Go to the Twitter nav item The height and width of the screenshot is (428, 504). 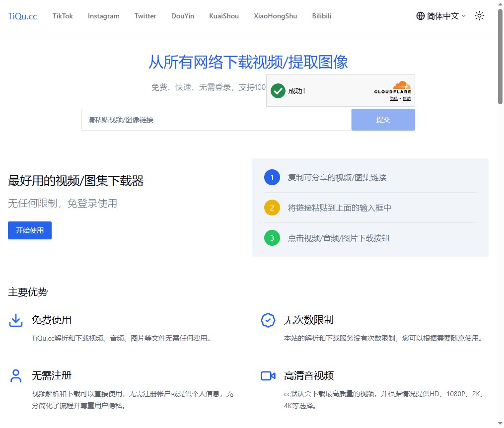(x=145, y=16)
